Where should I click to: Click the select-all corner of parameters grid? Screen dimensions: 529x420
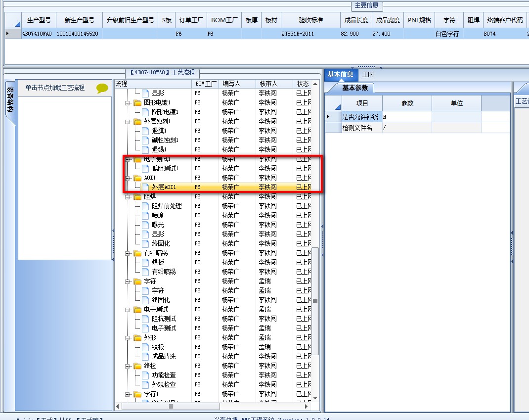333,103
